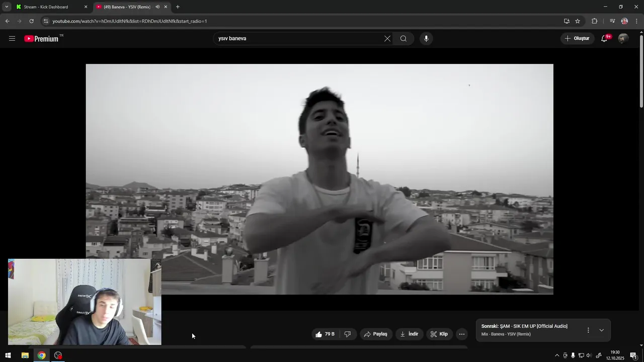Open the YouTube guide hamburger menu

[x=12, y=38]
